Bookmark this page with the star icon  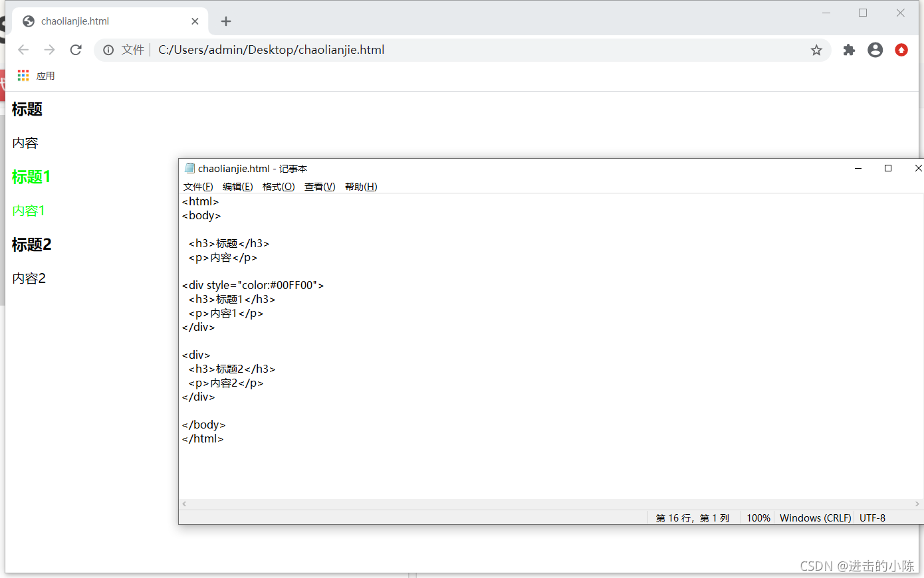coord(816,50)
